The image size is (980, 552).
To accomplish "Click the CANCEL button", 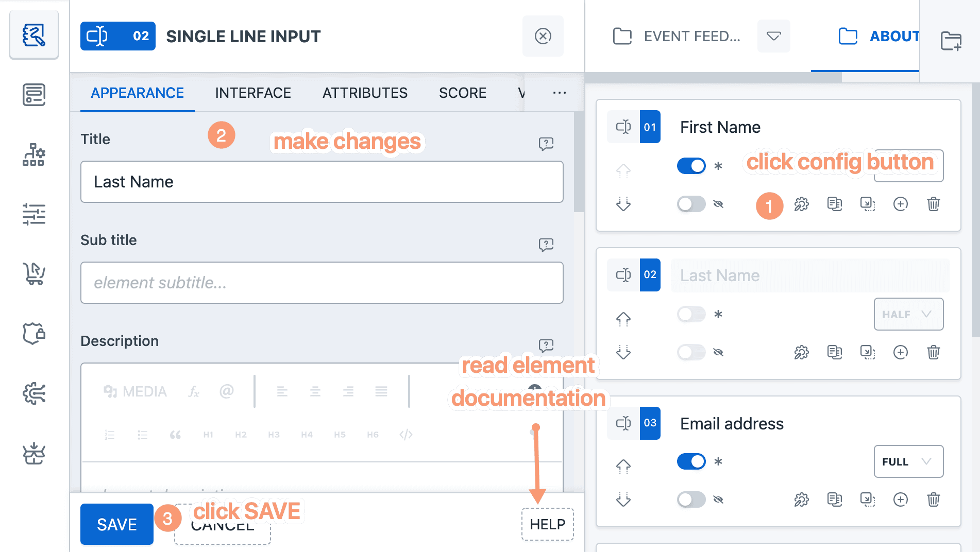I will pyautogui.click(x=223, y=524).
